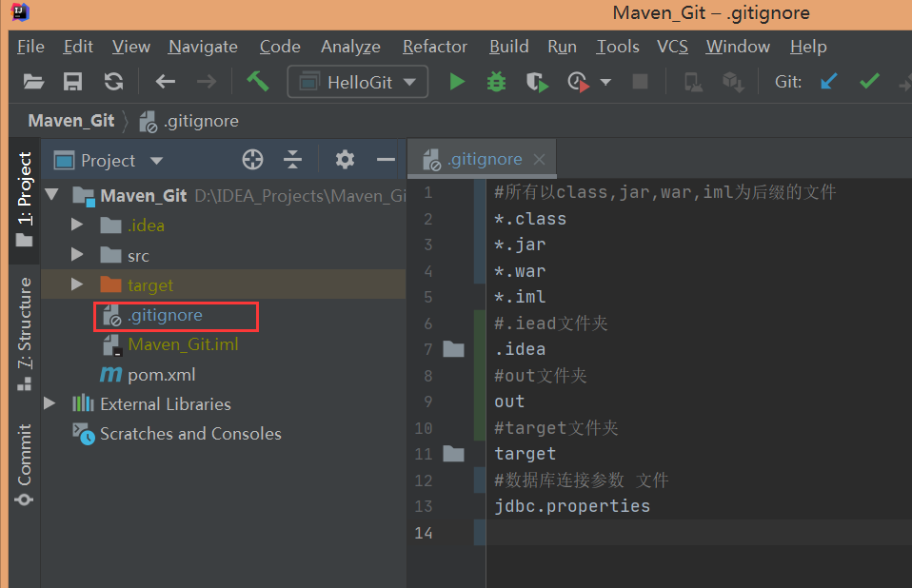Click the jdbc.properties line in editor
This screenshot has height=588, width=912.
(x=572, y=506)
